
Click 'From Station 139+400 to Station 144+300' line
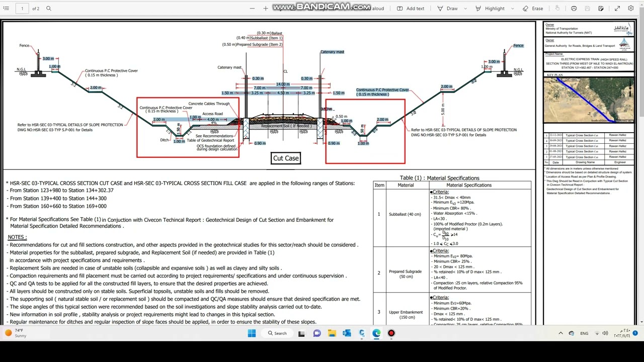58,199
